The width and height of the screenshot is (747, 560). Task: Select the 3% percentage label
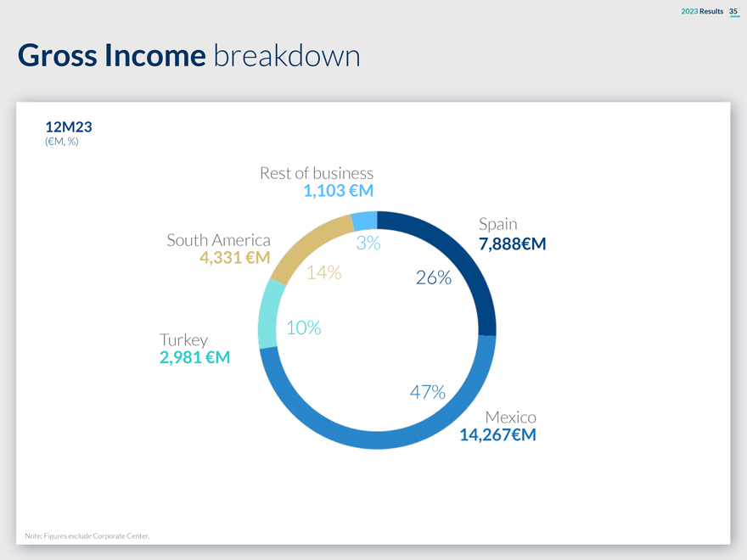tap(368, 244)
